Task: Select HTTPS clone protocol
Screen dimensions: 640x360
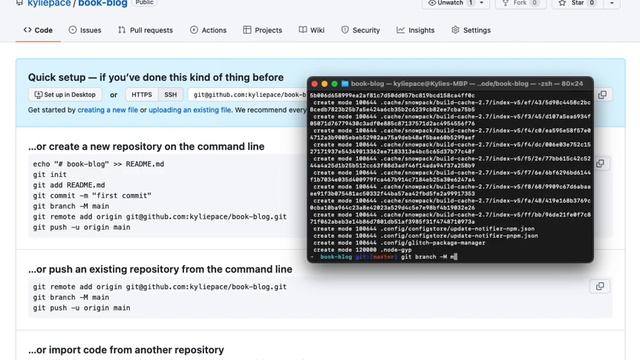Action: click(x=142, y=95)
